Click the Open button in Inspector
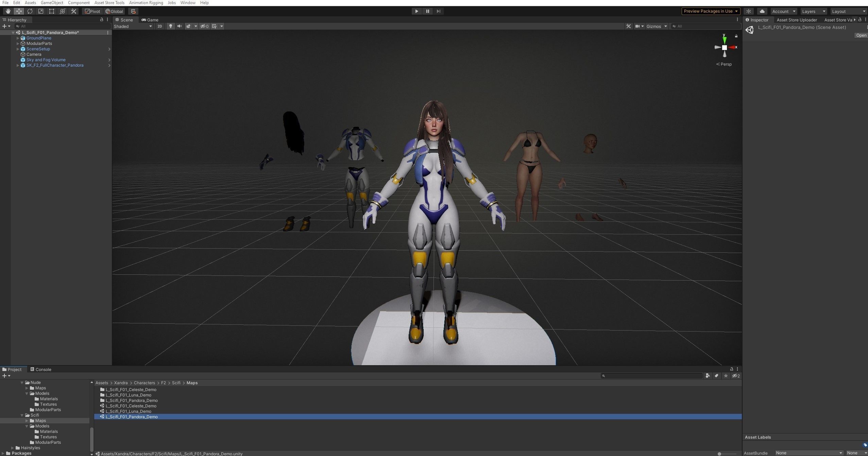868x456 pixels. pos(861,35)
